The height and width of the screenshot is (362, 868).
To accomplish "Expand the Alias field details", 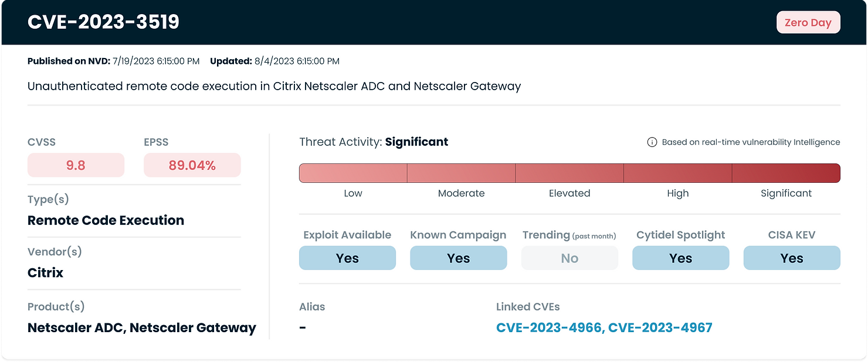I will tap(311, 306).
